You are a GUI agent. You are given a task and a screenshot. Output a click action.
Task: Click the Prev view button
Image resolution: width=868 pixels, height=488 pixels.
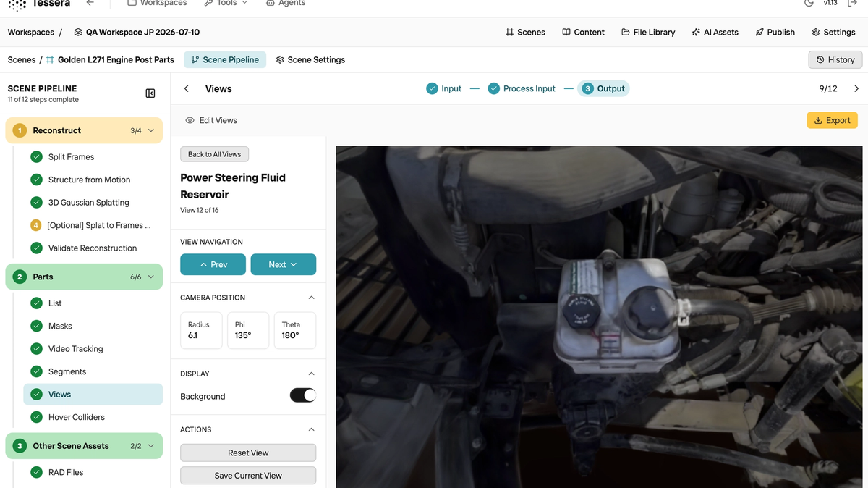click(213, 264)
